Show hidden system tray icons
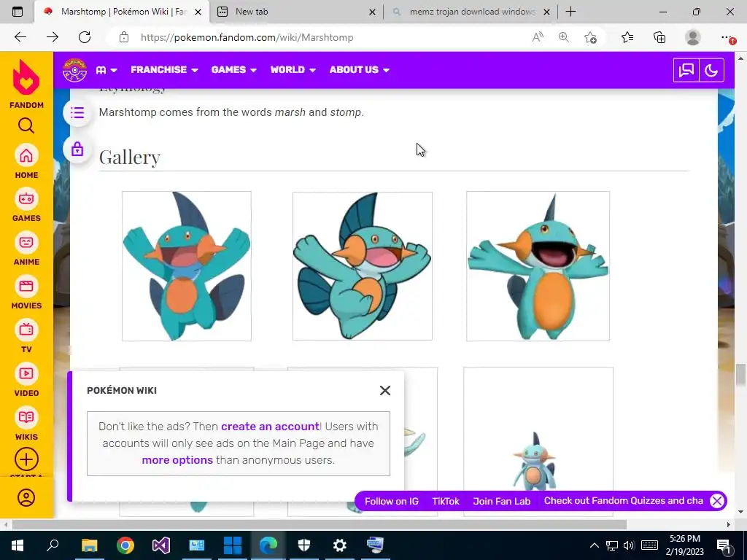Viewport: 747px width, 560px height. (x=594, y=545)
